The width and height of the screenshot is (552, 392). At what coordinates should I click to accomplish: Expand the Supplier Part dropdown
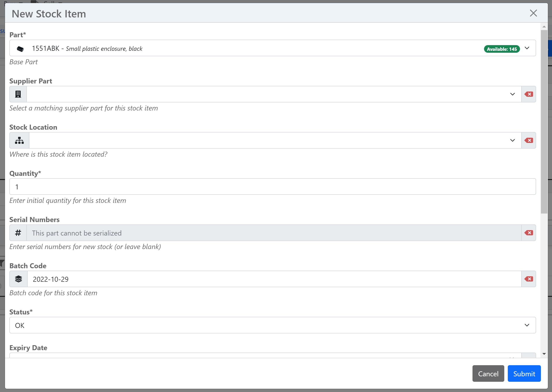512,94
